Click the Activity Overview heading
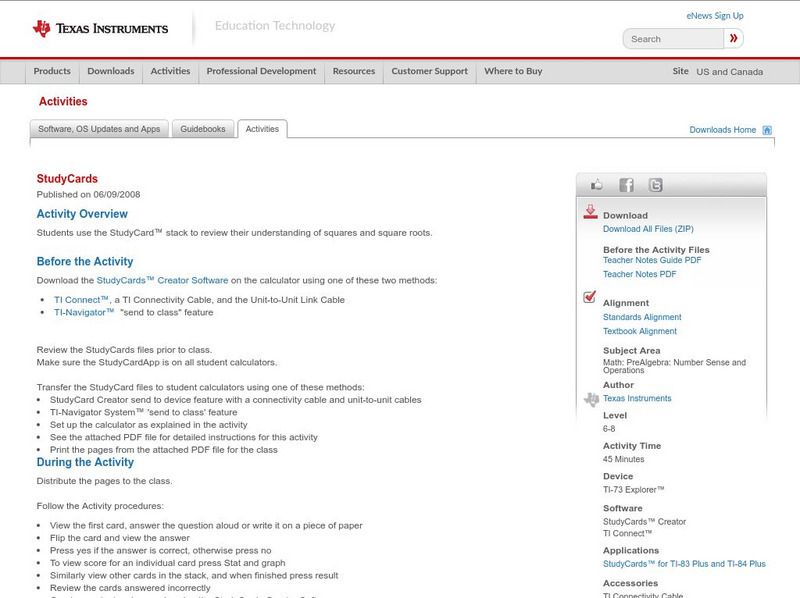800x598 pixels. 82,214
